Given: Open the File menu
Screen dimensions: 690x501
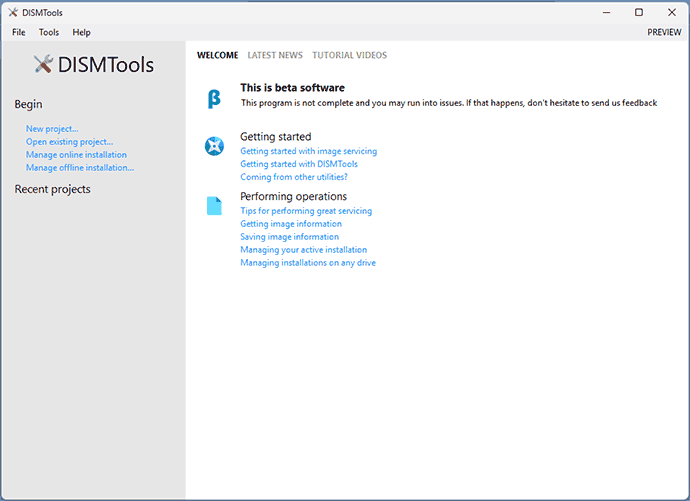Looking at the screenshot, I should [x=18, y=32].
